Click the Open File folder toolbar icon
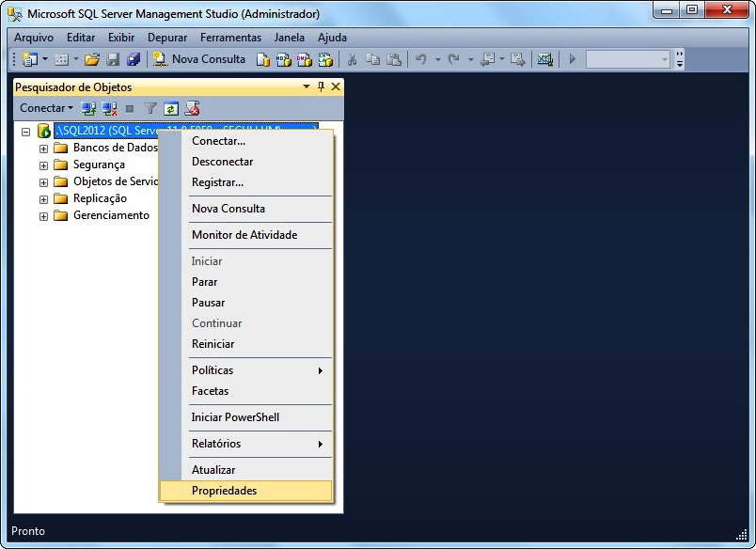756x549 pixels. point(91,59)
